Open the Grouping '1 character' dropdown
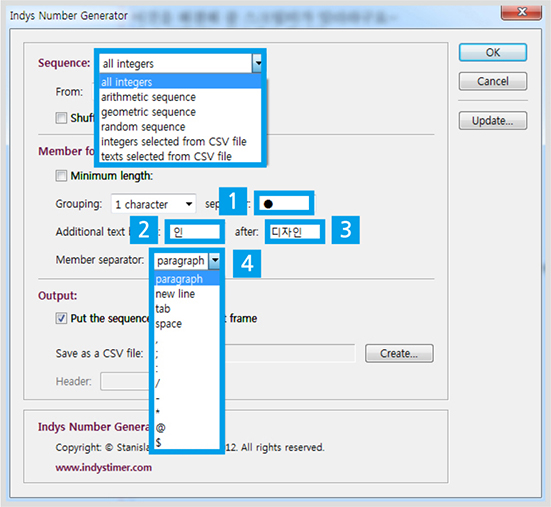This screenshot has height=507, width=551. tap(154, 204)
